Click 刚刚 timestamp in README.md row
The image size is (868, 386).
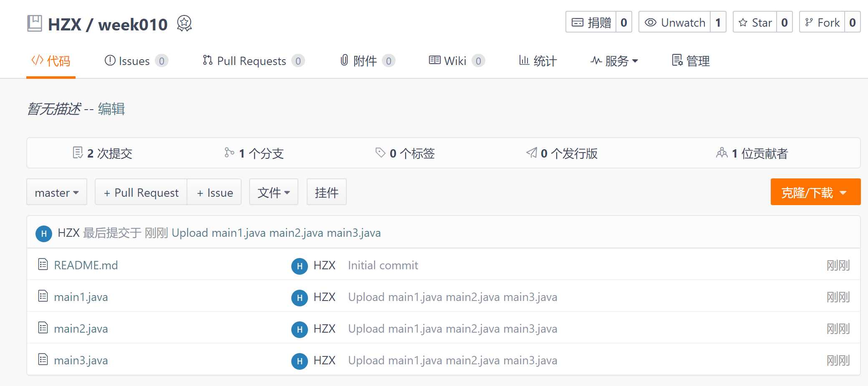pyautogui.click(x=838, y=265)
